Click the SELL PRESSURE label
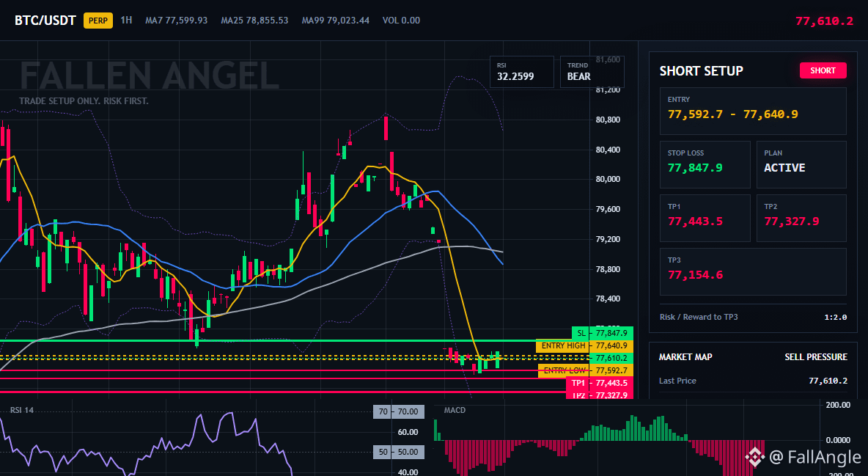This screenshot has width=868, height=476. (x=816, y=357)
